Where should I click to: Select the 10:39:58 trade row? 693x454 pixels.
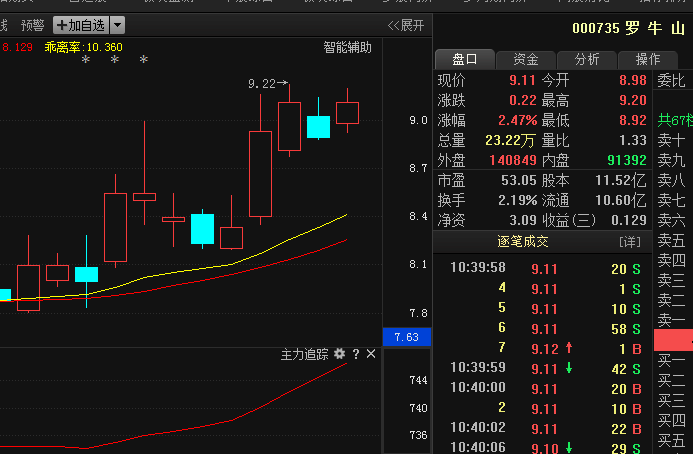point(545,268)
